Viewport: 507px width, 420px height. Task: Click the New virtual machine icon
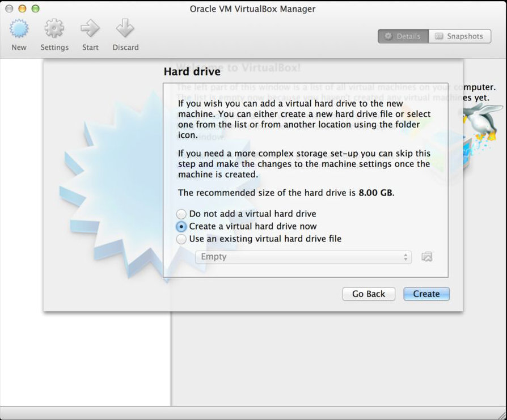pyautogui.click(x=19, y=29)
